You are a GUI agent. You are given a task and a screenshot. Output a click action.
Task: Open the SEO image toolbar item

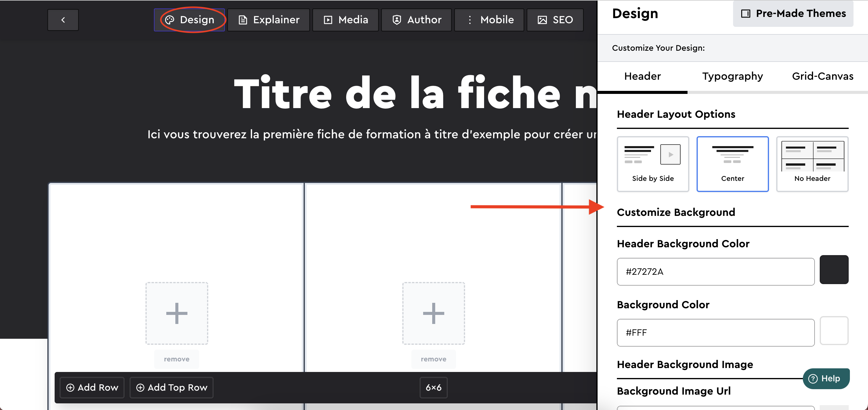(555, 20)
